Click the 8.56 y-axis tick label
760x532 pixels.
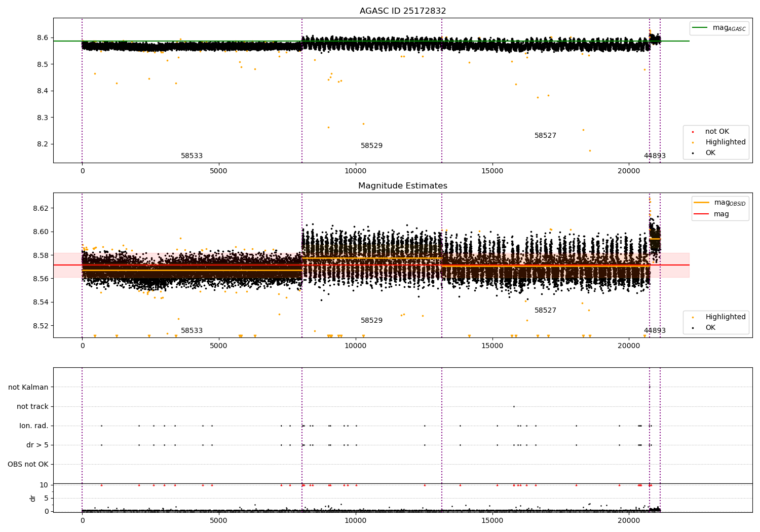[x=40, y=279]
